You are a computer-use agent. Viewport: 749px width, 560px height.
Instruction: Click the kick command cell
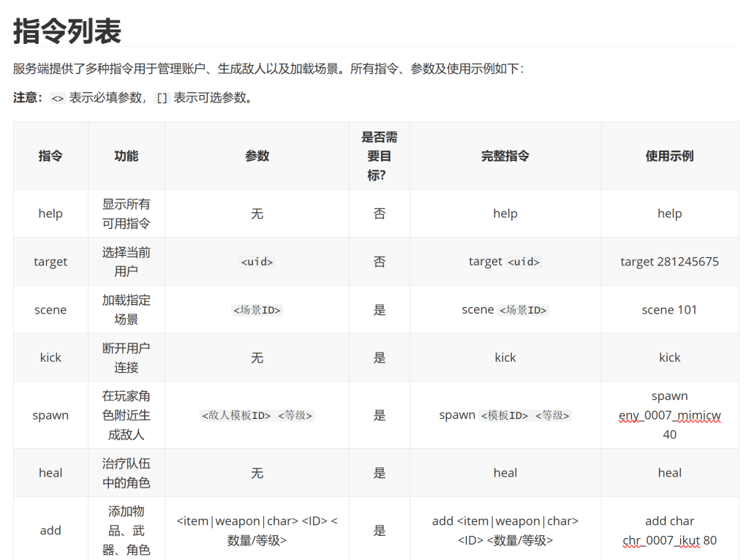[50, 357]
